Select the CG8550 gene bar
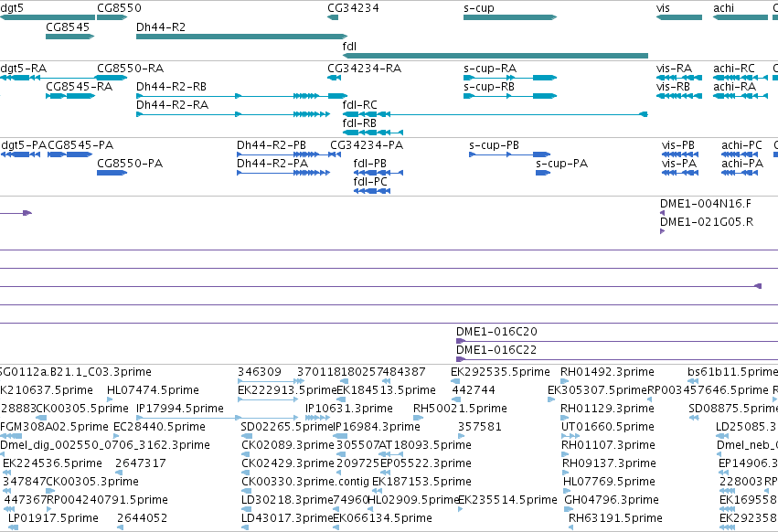778x532 pixels. click(112, 17)
